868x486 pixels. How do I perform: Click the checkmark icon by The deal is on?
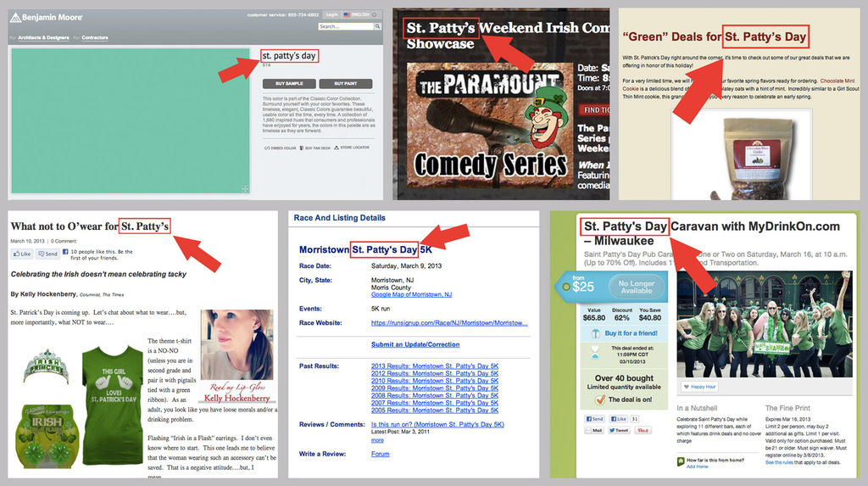point(599,399)
